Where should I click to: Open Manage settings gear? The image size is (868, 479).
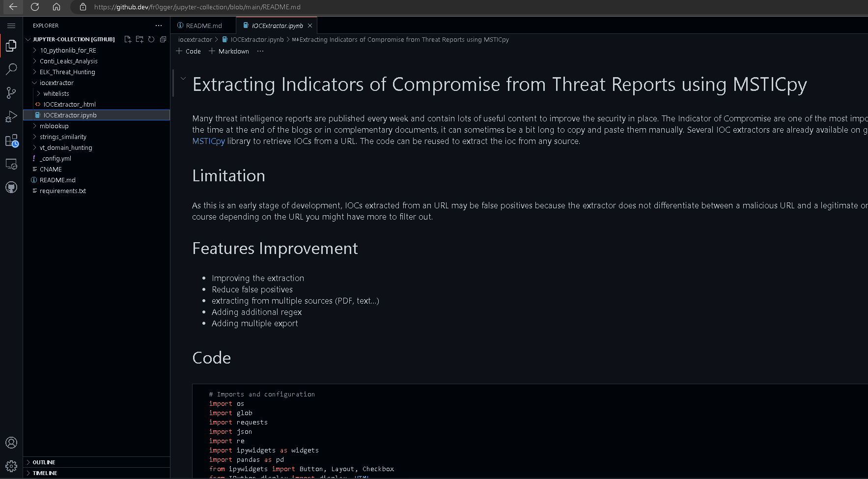click(x=11, y=466)
